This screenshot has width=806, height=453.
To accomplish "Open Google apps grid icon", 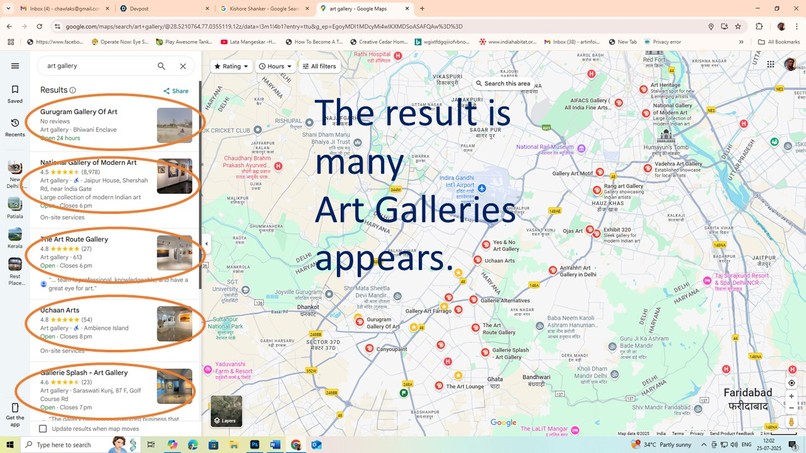I will (771, 64).
